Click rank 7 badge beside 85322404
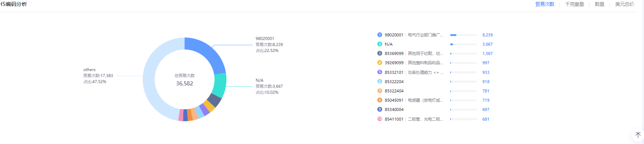The height and width of the screenshot is (144, 644). pos(380,91)
